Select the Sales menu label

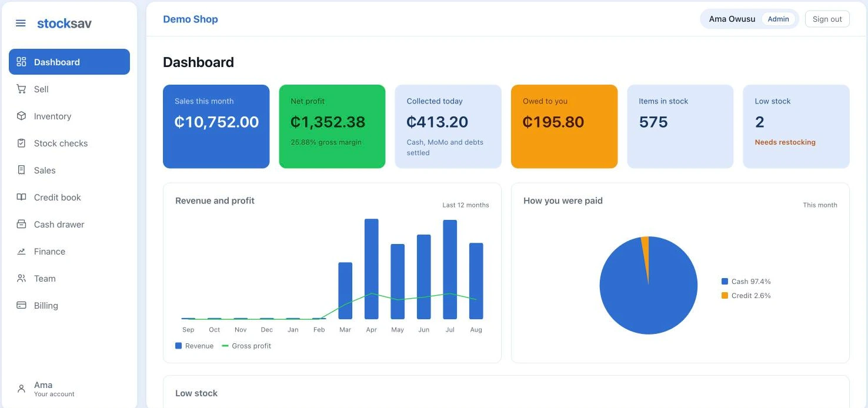[x=45, y=170]
